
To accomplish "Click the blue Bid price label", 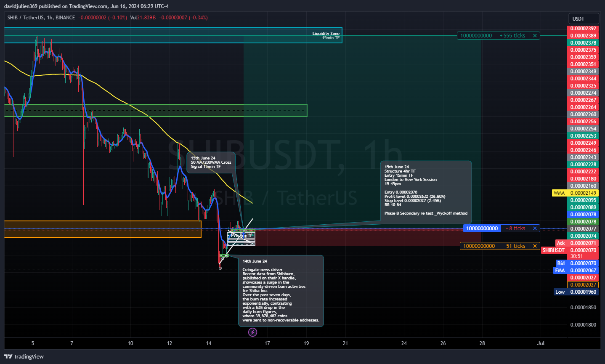I will (561, 263).
